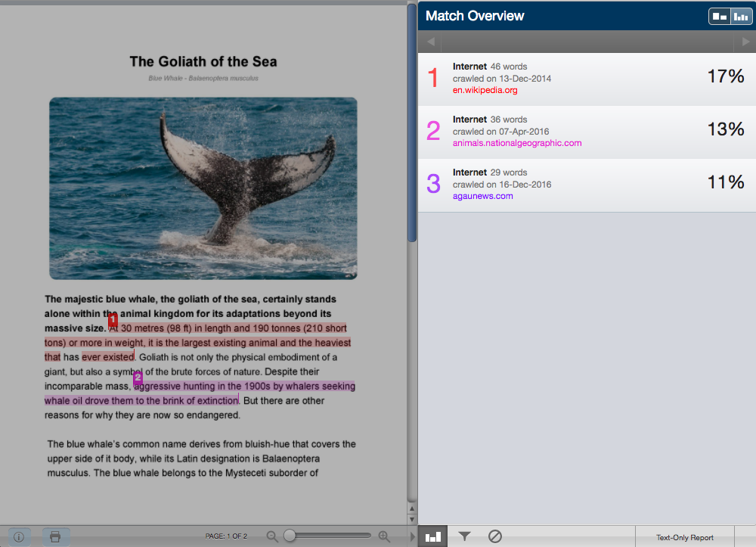The height and width of the screenshot is (547, 756).
Task: Open the agaunews.com source link
Action: coord(482,196)
